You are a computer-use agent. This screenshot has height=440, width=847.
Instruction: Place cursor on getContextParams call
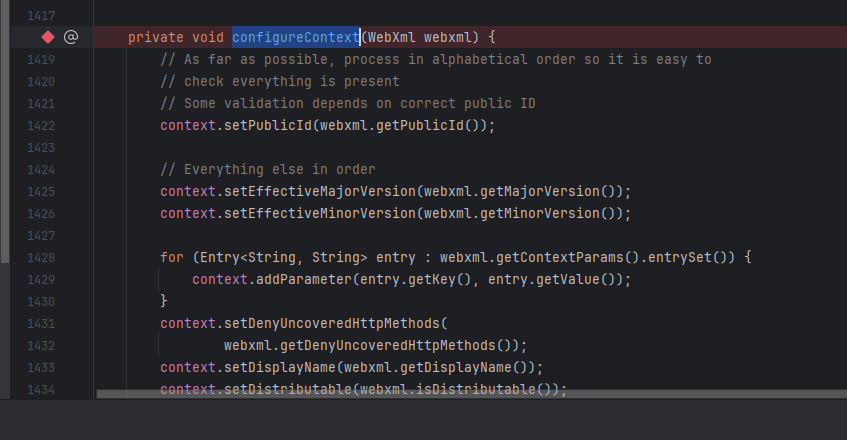[x=557, y=257]
